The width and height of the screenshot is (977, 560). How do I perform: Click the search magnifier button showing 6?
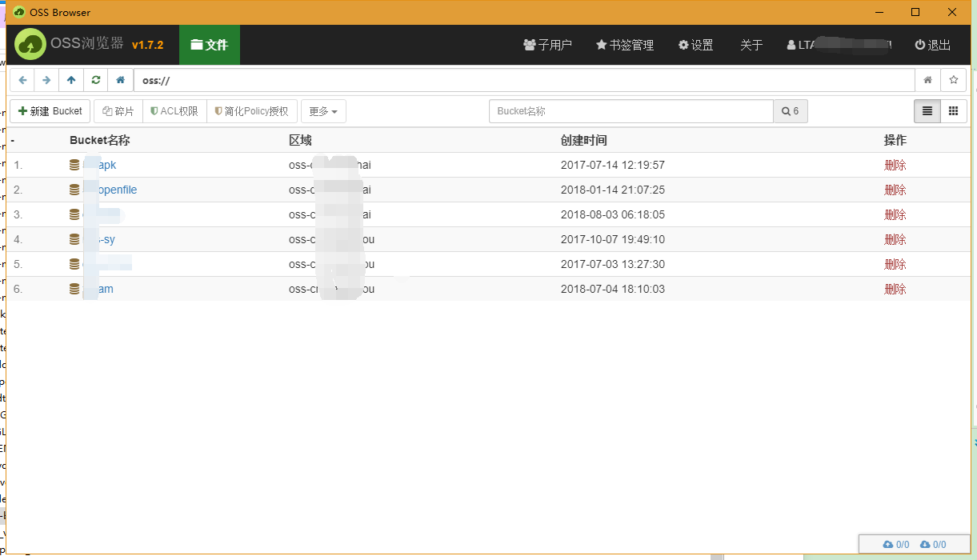[x=791, y=111]
